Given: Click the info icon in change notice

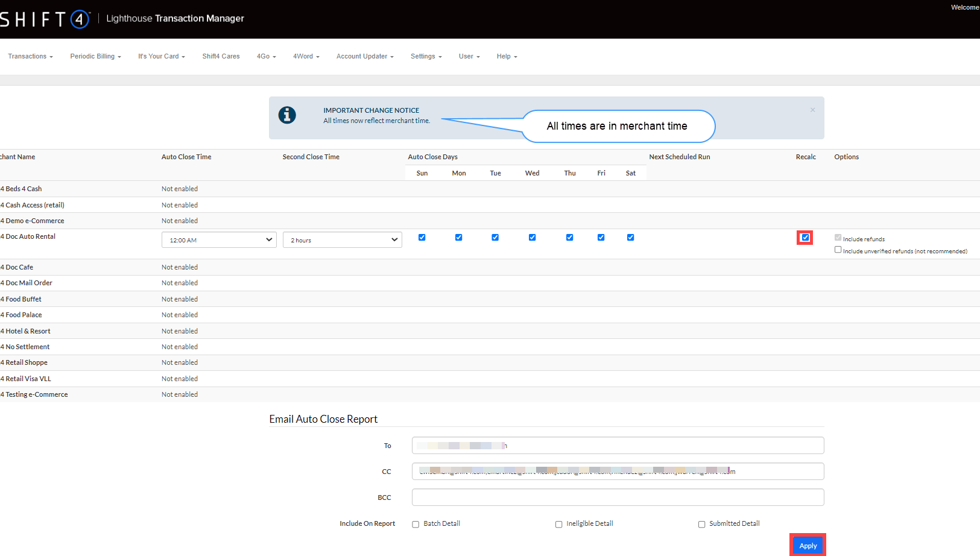Looking at the screenshot, I should [x=287, y=115].
